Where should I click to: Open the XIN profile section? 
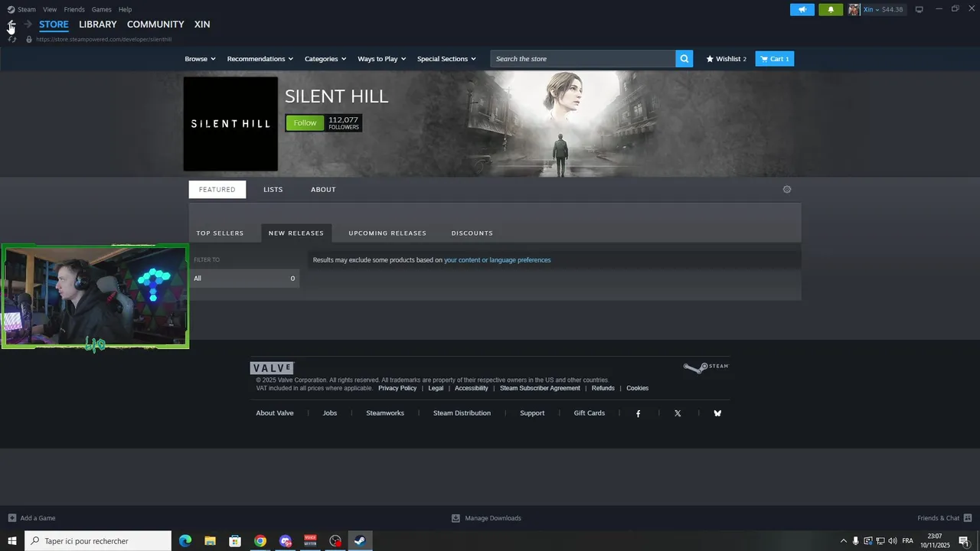click(x=202, y=24)
